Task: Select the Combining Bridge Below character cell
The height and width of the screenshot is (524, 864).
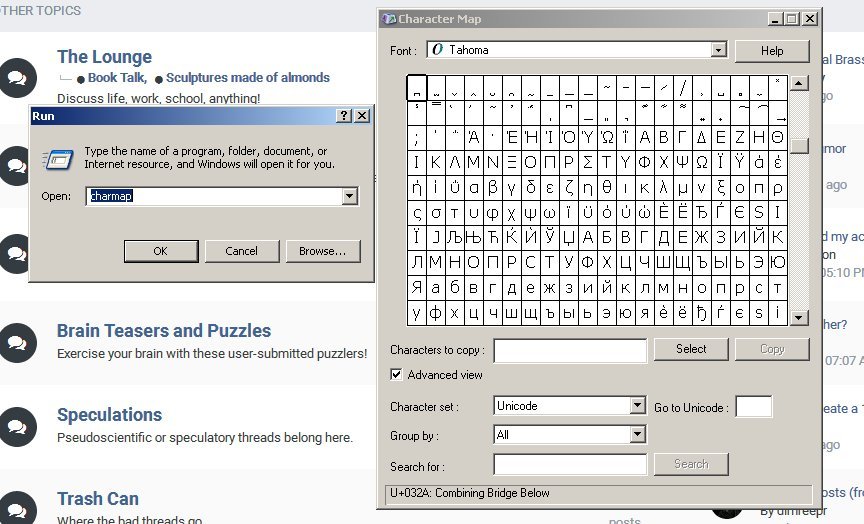Action: click(417, 88)
